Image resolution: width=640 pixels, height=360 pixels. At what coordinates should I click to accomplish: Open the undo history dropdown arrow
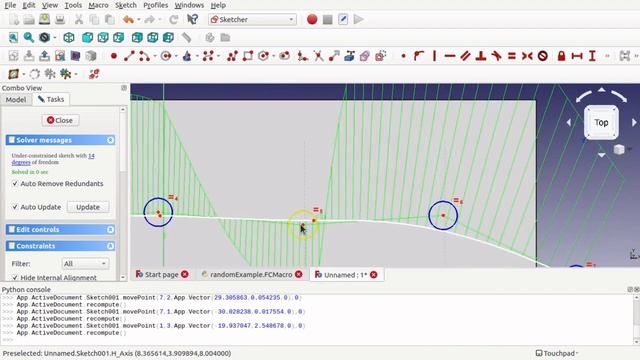click(139, 20)
